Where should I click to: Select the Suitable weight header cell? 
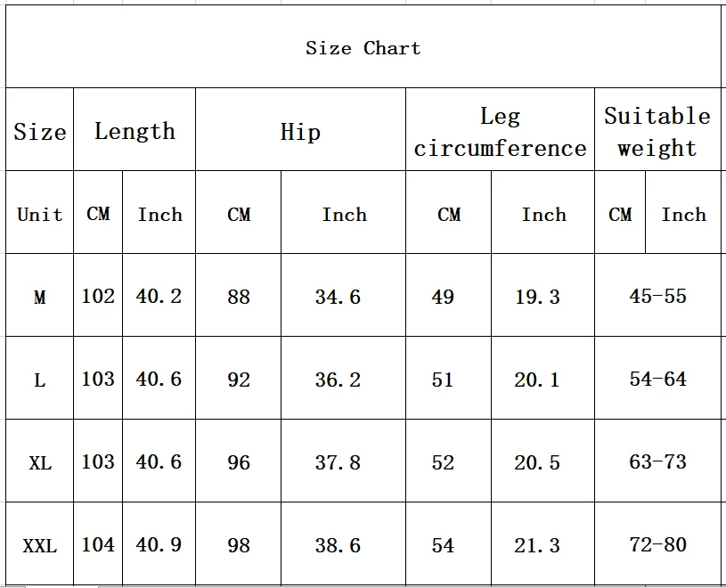tap(657, 129)
